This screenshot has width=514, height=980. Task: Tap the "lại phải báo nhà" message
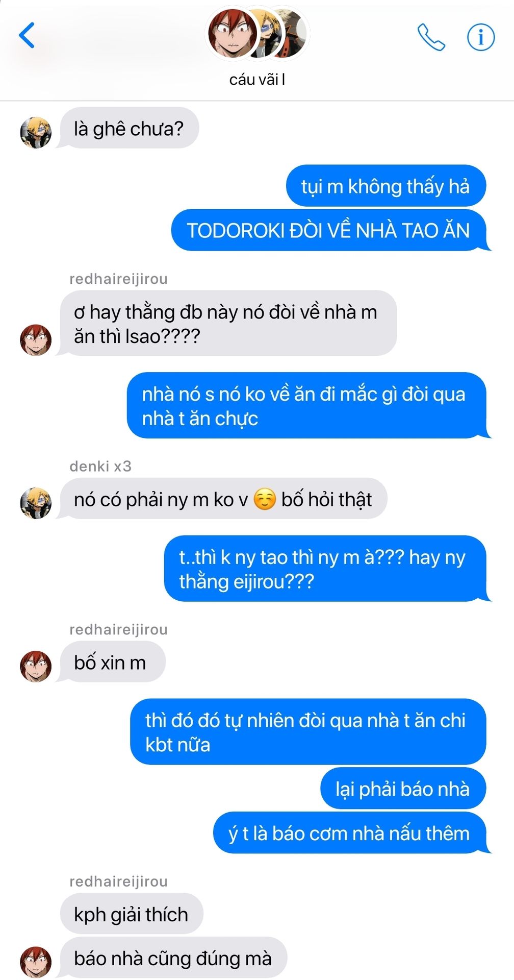click(403, 789)
